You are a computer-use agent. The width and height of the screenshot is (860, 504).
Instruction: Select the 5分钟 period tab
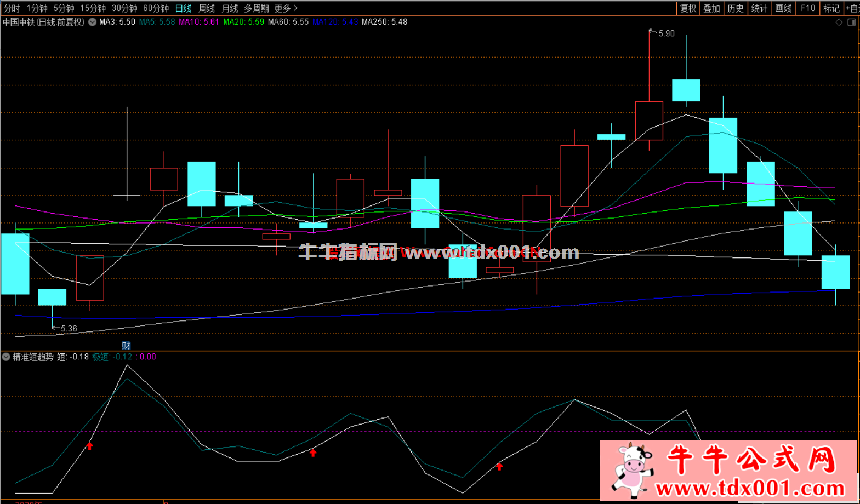(64, 8)
